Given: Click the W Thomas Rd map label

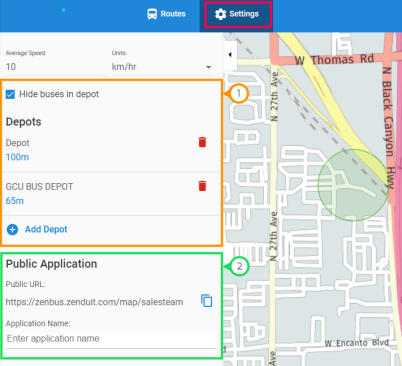Looking at the screenshot, I should click(x=334, y=60).
